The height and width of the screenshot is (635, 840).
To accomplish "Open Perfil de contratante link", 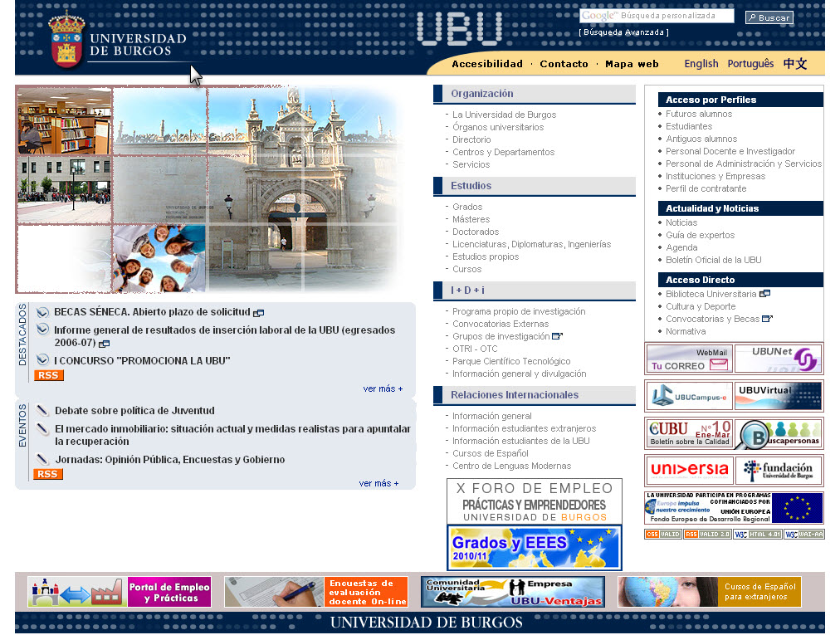I will 706,188.
